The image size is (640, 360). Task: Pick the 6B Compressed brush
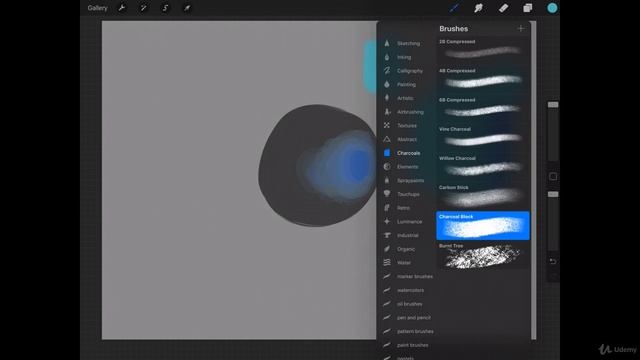[x=483, y=109]
